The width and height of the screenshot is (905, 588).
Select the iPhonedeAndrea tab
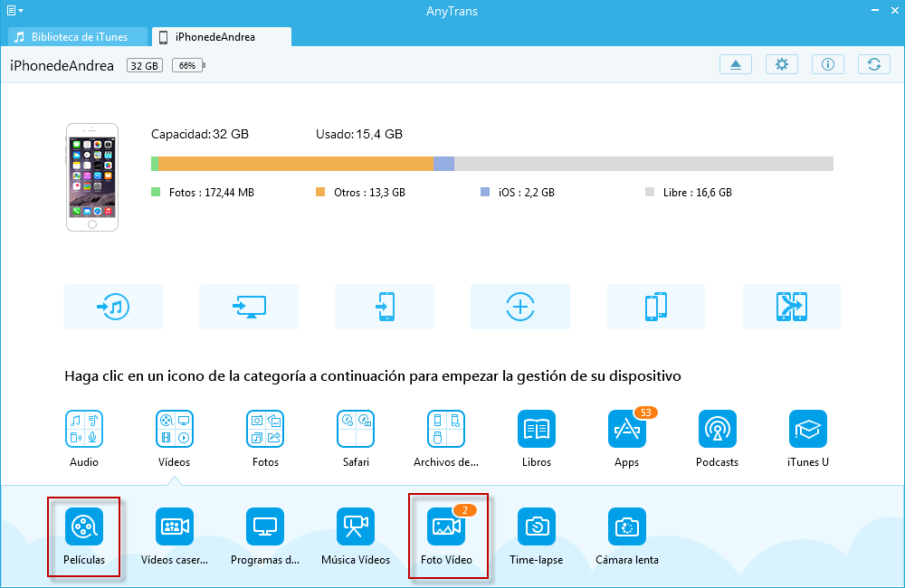pyautogui.click(x=222, y=37)
